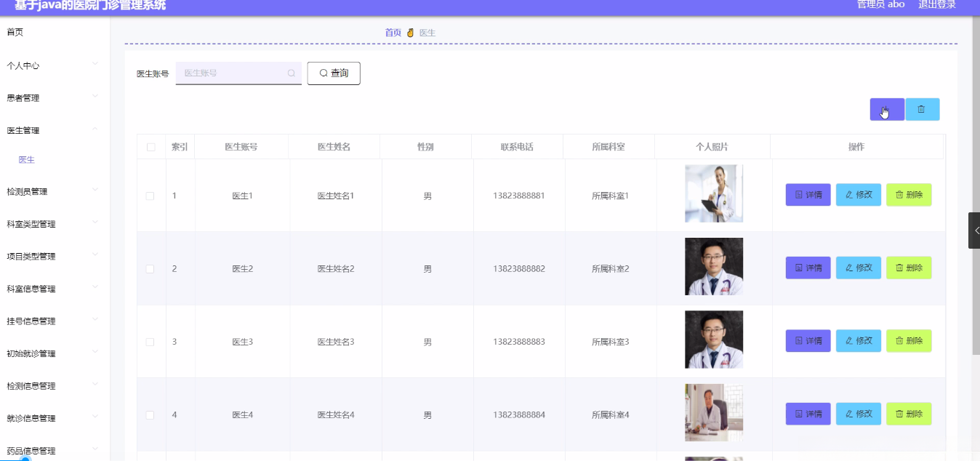The image size is (980, 461).
Task: Click 修改 for 医生4 row
Action: coord(859,414)
